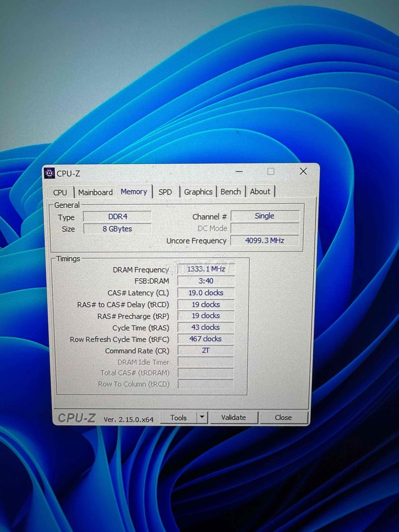
Task: Click the empty Total CAS# (tRDRAM) field
Action: (x=206, y=373)
